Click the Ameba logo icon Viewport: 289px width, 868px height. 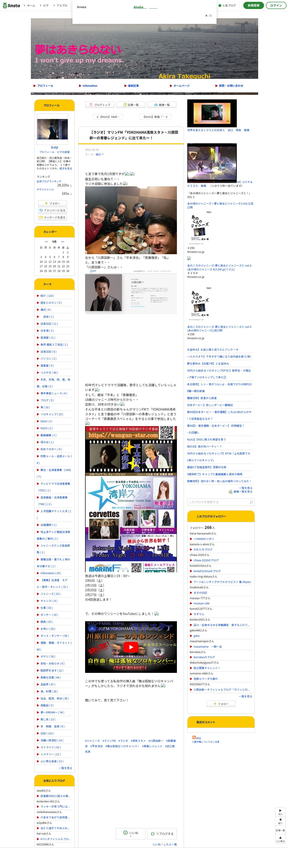[x=11, y=5]
